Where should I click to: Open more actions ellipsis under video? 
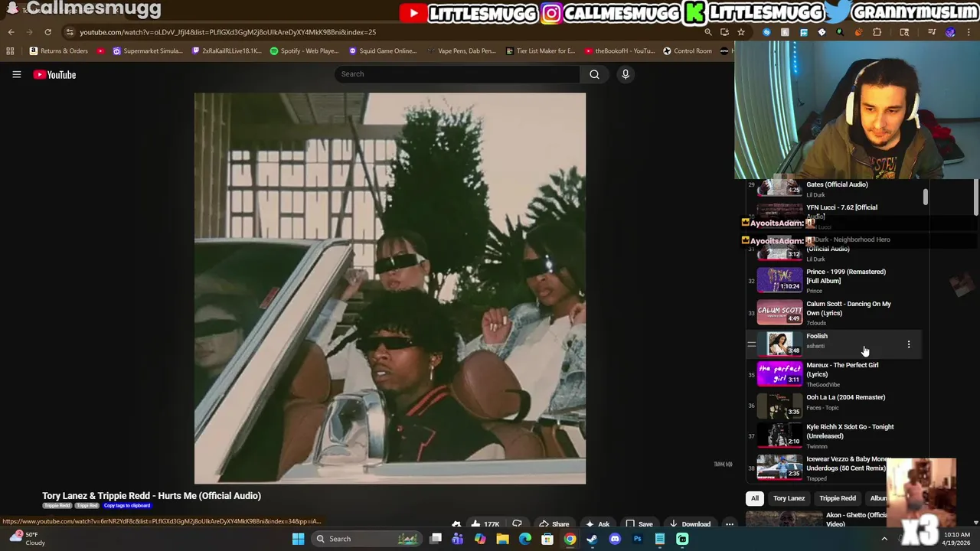730,524
